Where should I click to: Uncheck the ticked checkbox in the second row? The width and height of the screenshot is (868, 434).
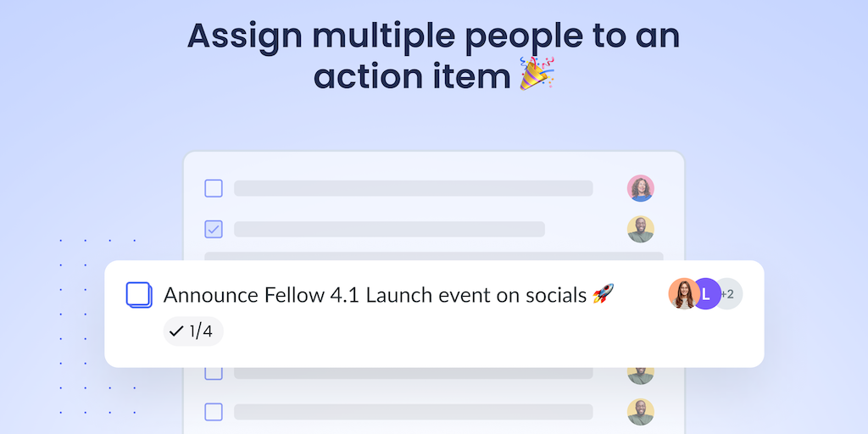coord(214,229)
